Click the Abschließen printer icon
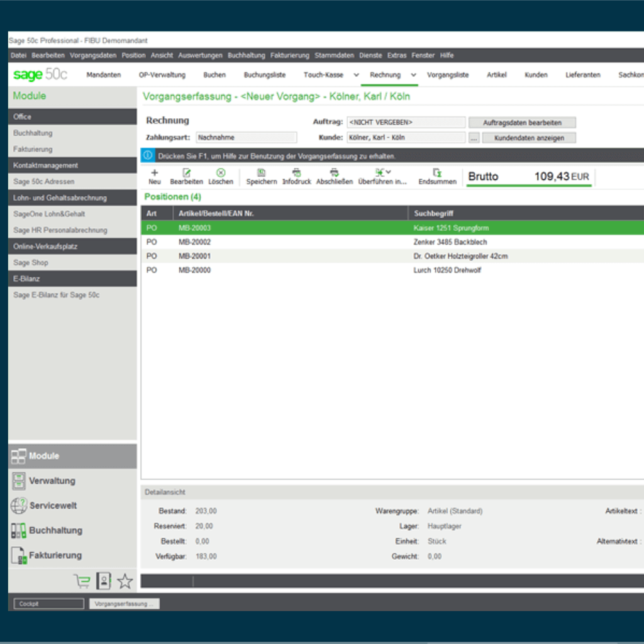 click(x=335, y=172)
